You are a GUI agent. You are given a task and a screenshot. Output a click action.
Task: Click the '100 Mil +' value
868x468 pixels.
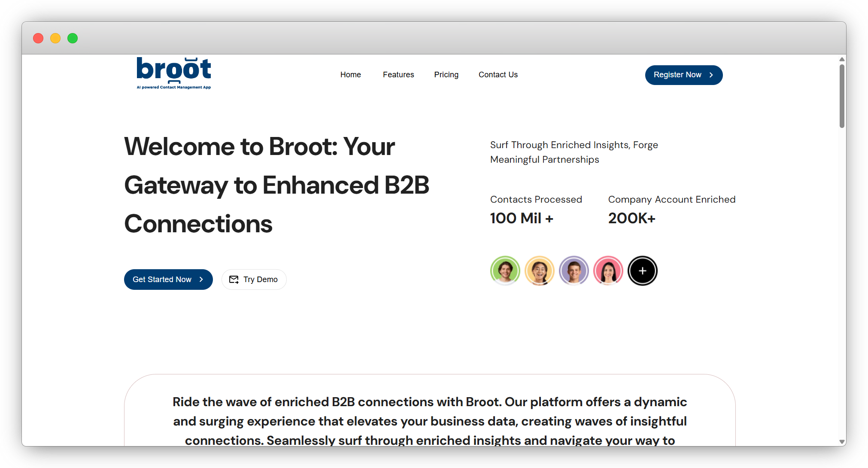(x=522, y=218)
